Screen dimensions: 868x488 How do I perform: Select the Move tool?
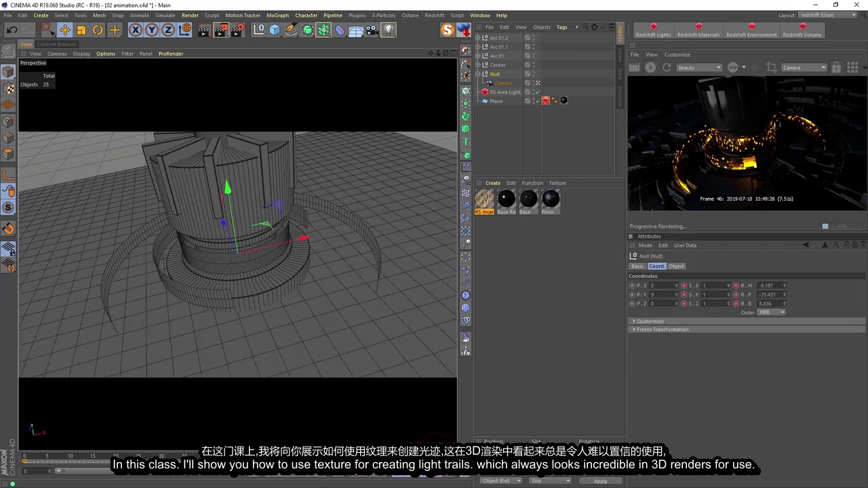(64, 30)
